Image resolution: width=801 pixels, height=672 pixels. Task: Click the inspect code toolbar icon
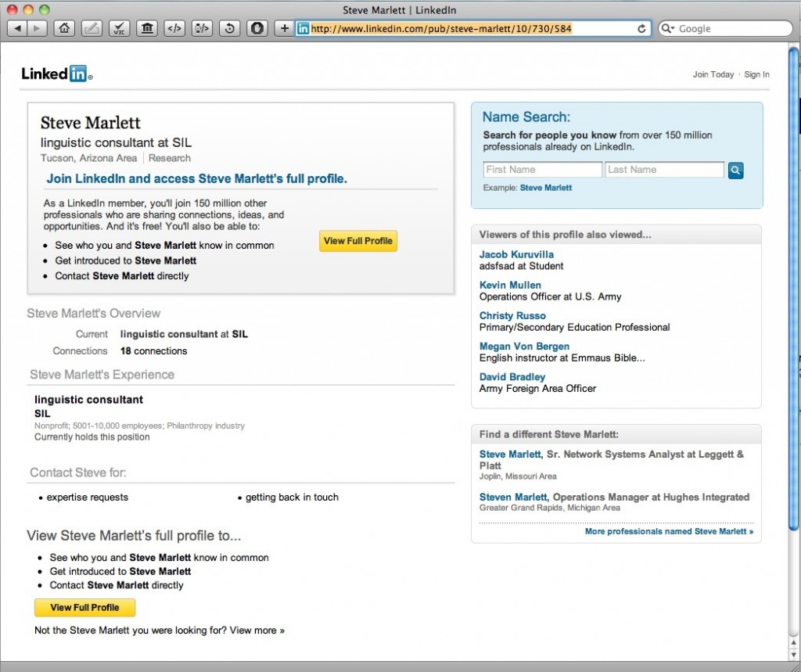[203, 28]
